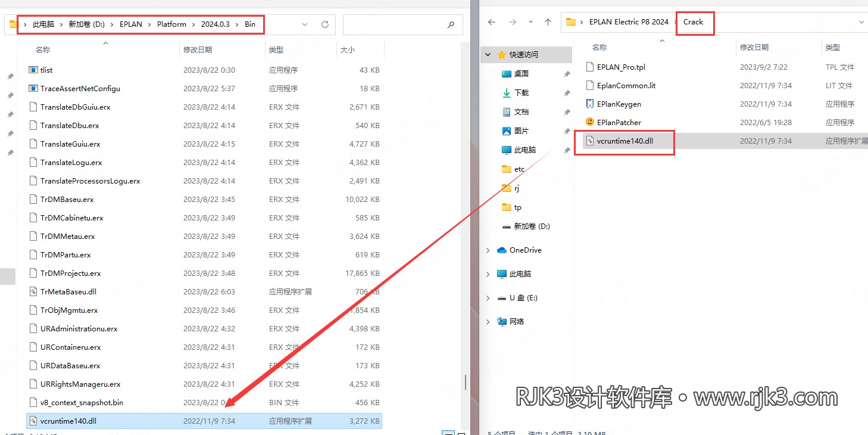The height and width of the screenshot is (435, 868).
Task: Select TrObjMgmtu.erx file name
Action: 69,310
